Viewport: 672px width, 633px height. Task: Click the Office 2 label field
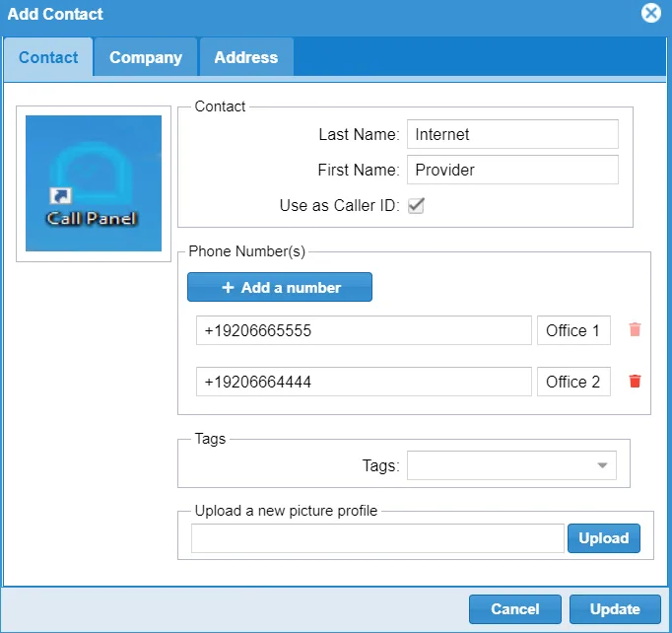tap(573, 382)
